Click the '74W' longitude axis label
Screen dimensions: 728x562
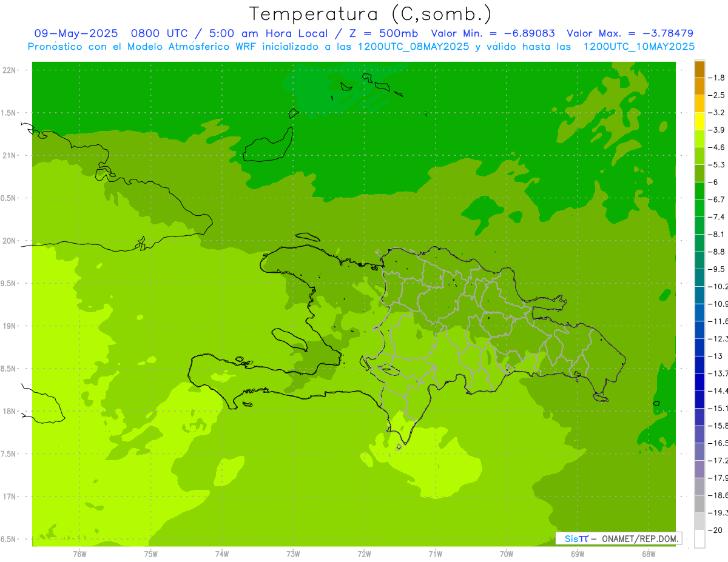coord(222,554)
